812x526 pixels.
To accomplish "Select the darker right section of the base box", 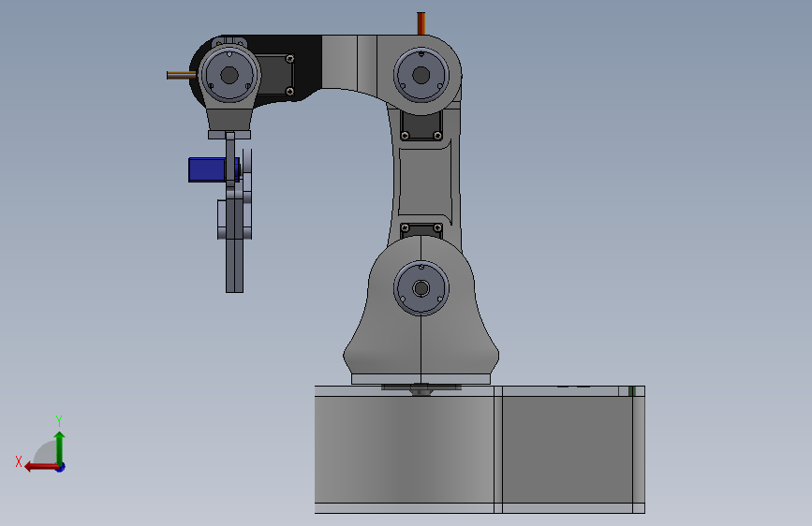I will [568, 449].
